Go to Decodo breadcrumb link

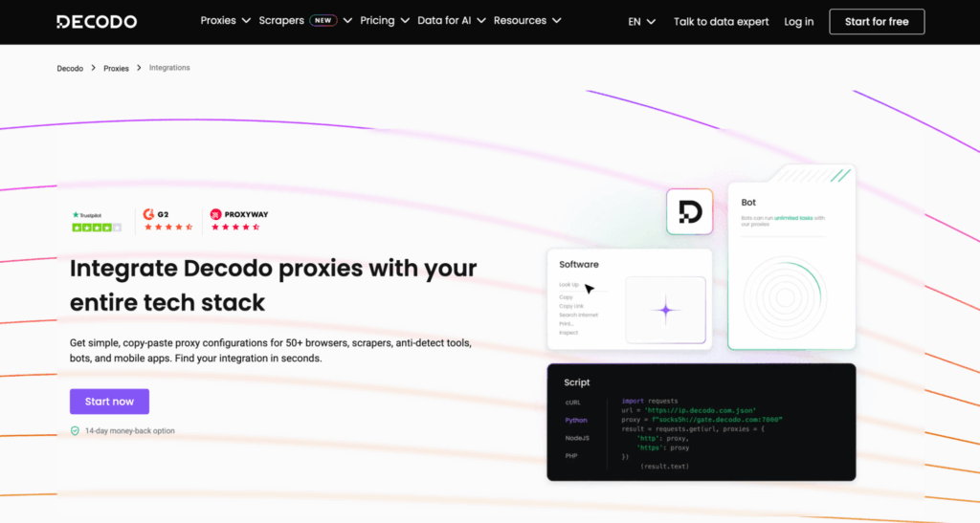click(x=70, y=69)
